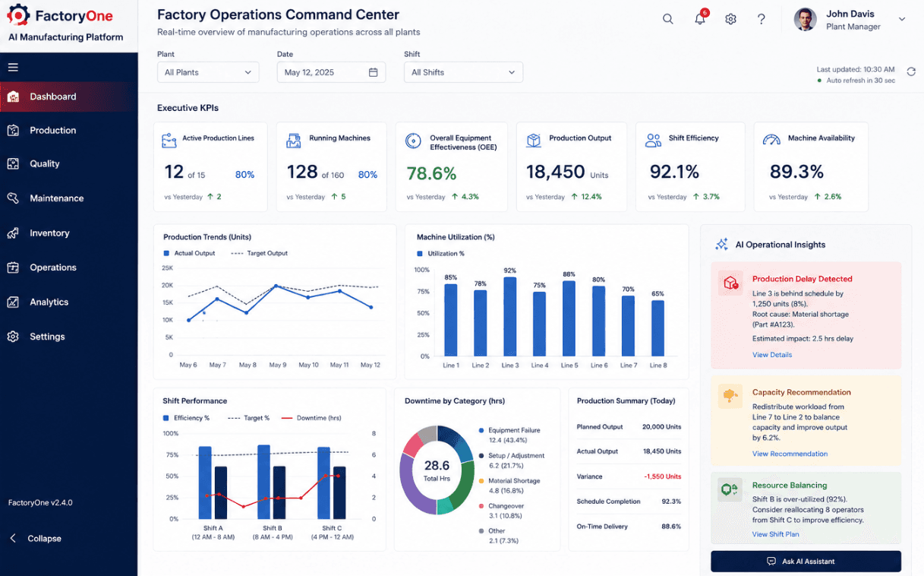Open Analytics in the sidebar

click(68, 302)
